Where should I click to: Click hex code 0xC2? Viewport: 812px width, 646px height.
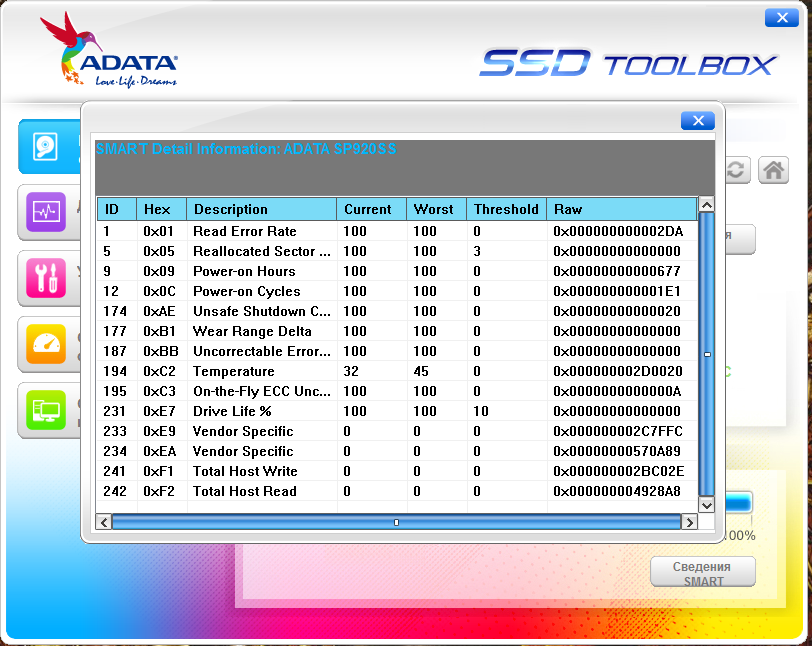coord(160,371)
